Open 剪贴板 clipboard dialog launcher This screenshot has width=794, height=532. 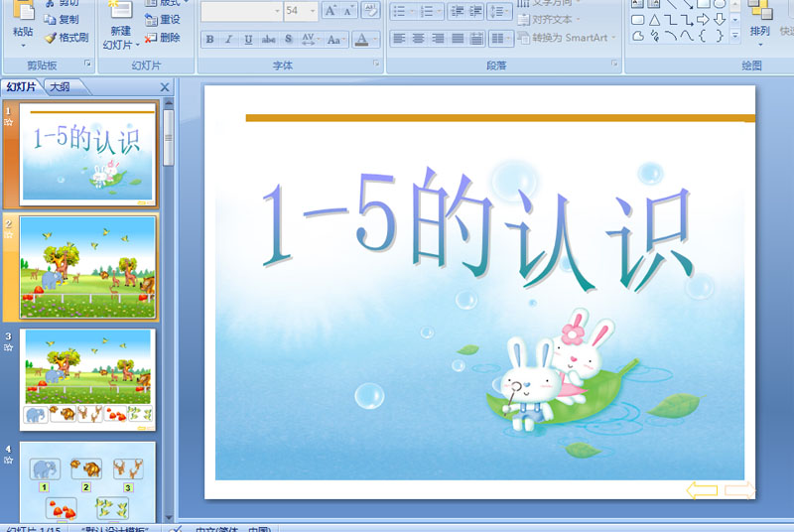click(87, 64)
